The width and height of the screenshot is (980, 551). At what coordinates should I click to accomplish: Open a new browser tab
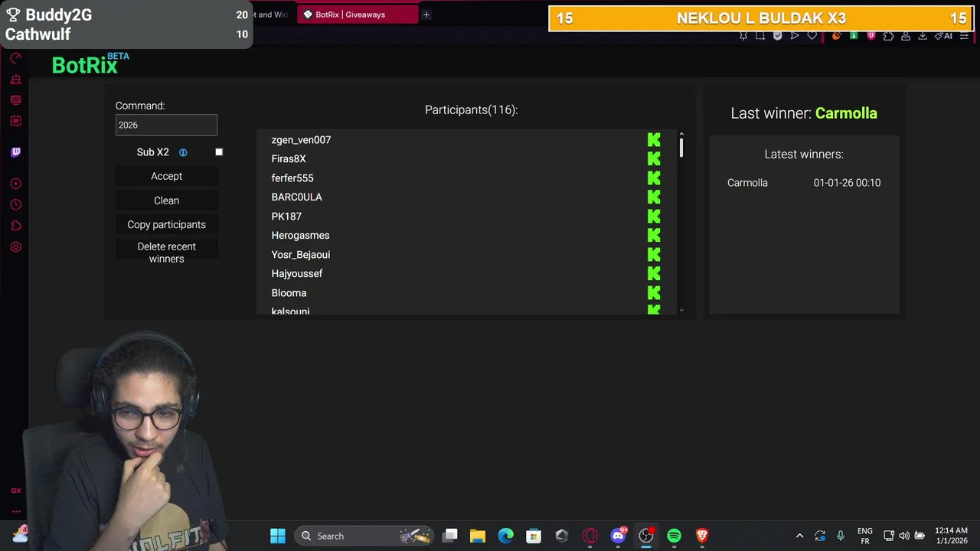[426, 15]
